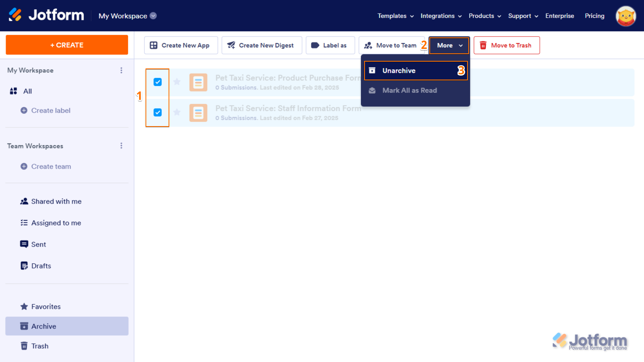Image resolution: width=644 pixels, height=362 pixels.
Task: Click the plus icon beside Create team
Action: 24,166
